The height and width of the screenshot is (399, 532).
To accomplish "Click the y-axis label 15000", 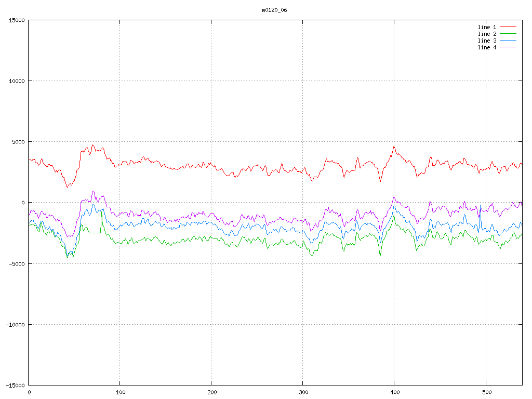I will 17,20.
